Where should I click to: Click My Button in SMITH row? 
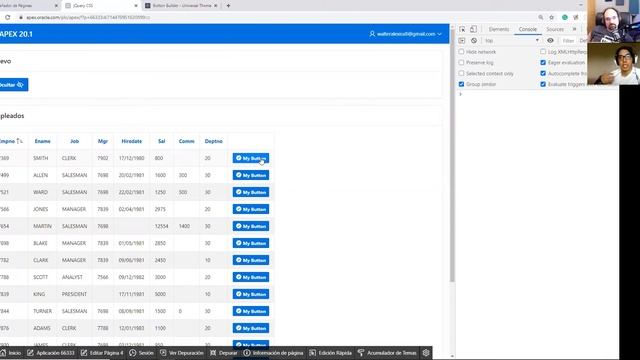tap(251, 158)
